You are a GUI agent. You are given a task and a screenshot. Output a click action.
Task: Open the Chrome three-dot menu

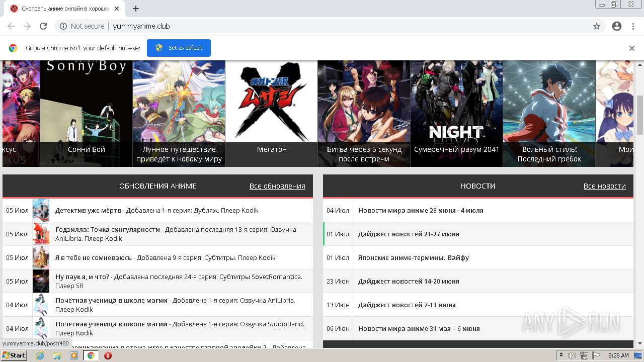tap(633, 26)
